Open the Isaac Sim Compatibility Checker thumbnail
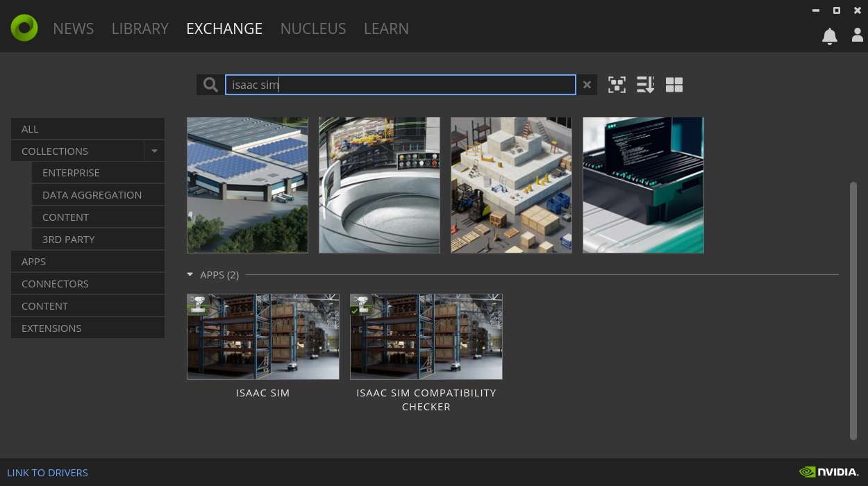The image size is (868, 486). pos(426,337)
